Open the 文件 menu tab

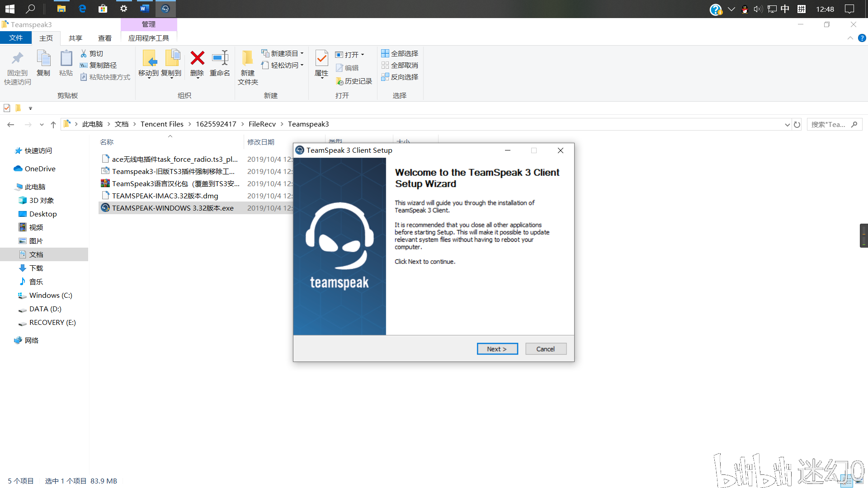point(16,38)
